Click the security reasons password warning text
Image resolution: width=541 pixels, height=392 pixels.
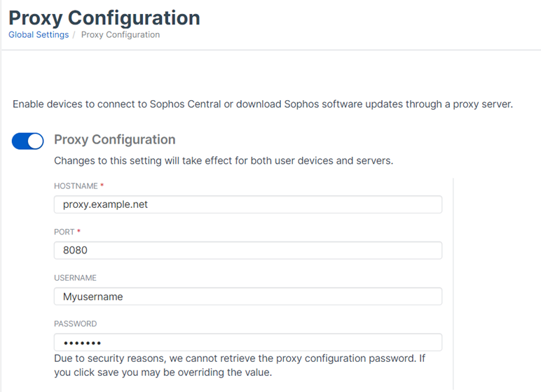[x=238, y=365]
